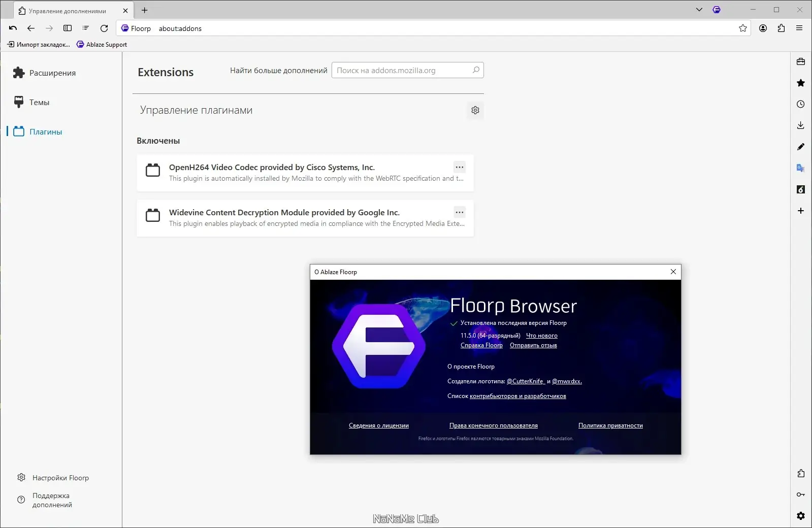Open the Widevine Content Decryption Module card
Viewport: 812px width, 528px height.
pyautogui.click(x=305, y=218)
